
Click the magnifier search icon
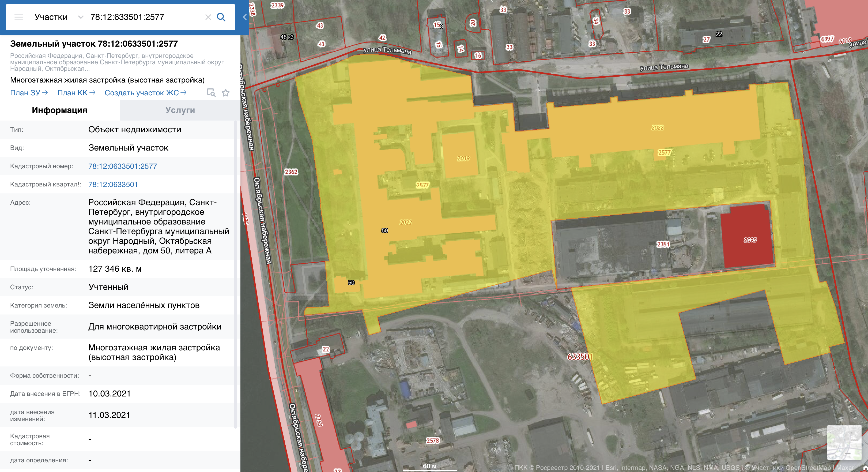point(221,17)
